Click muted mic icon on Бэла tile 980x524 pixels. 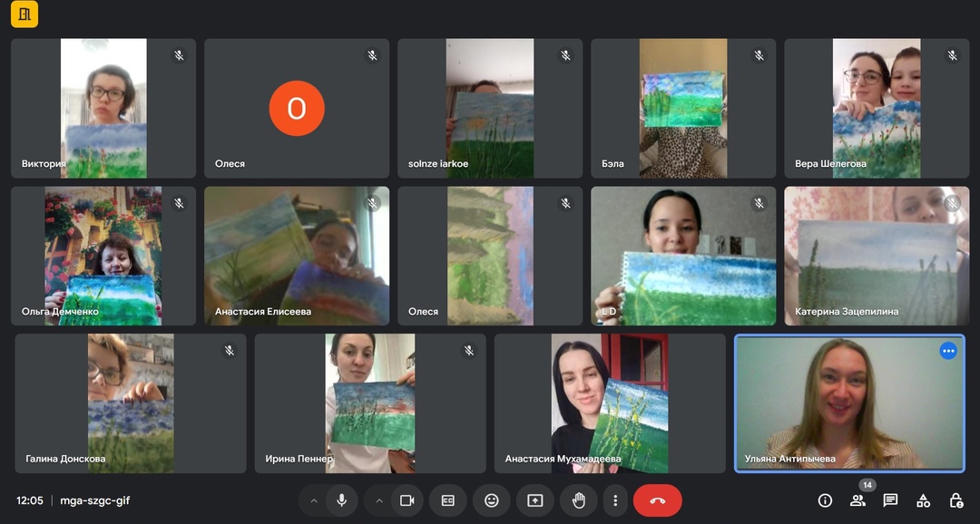[759, 55]
